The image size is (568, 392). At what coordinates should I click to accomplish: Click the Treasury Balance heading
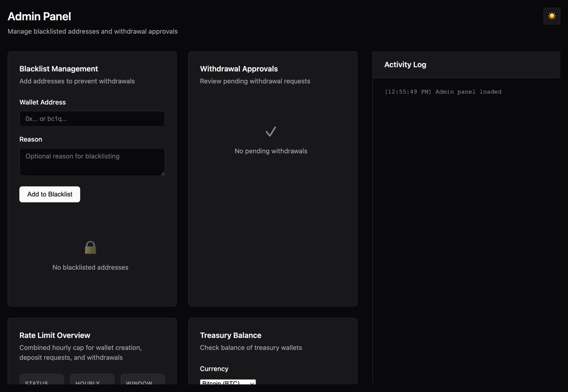230,335
